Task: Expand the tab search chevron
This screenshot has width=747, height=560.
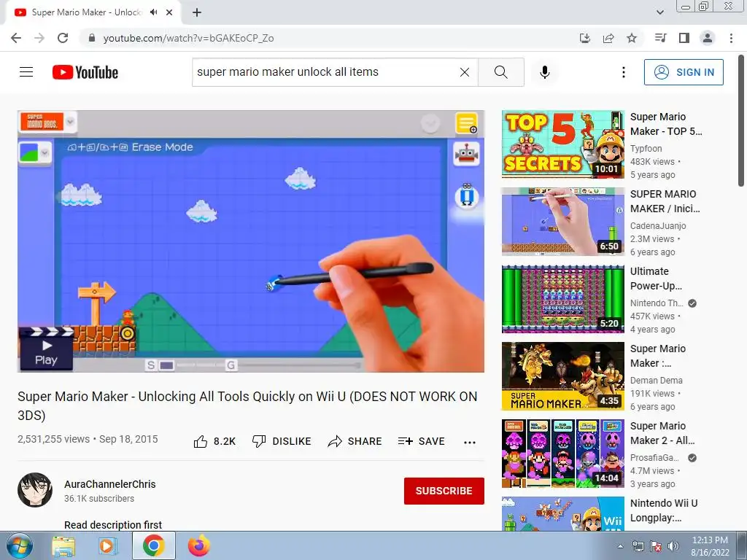Action: pos(660,12)
